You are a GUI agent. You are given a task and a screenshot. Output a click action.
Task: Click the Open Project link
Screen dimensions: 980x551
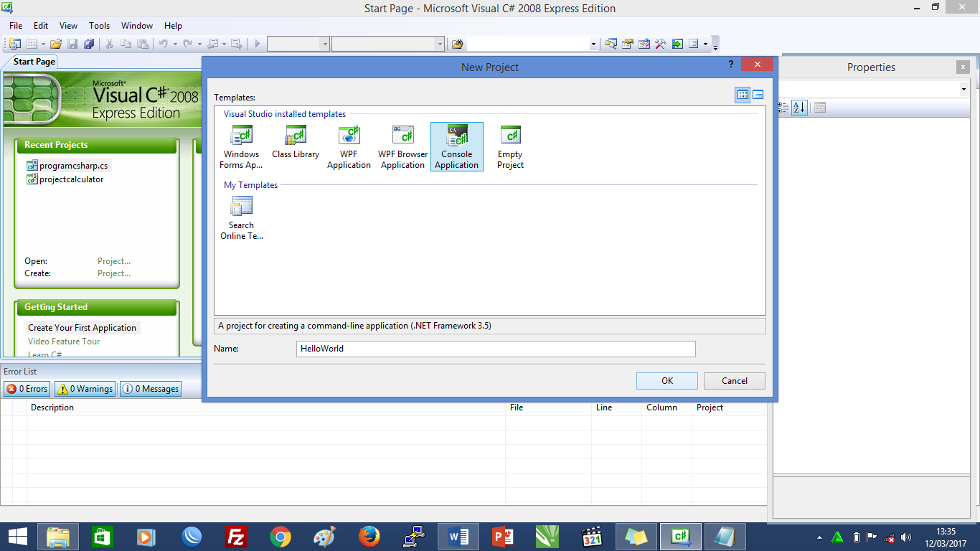[x=114, y=261]
